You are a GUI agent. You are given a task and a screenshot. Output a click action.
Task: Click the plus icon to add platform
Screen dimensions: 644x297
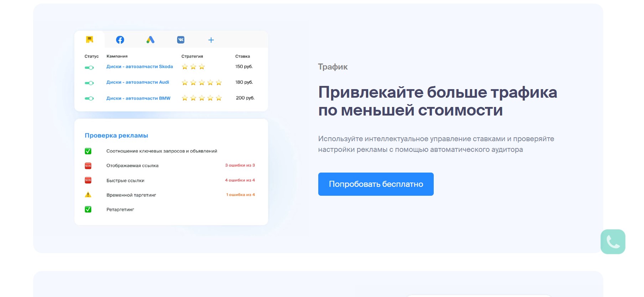point(211,40)
